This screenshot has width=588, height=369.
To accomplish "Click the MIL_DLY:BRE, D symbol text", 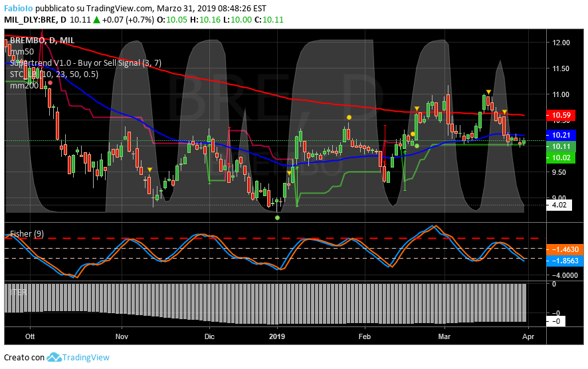I will tap(35, 20).
